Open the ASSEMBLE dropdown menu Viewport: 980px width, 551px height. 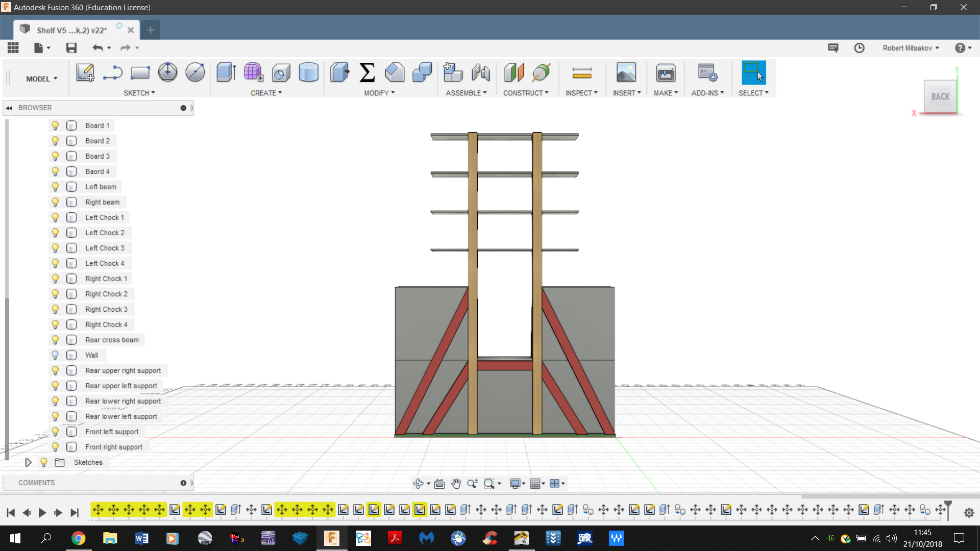466,93
